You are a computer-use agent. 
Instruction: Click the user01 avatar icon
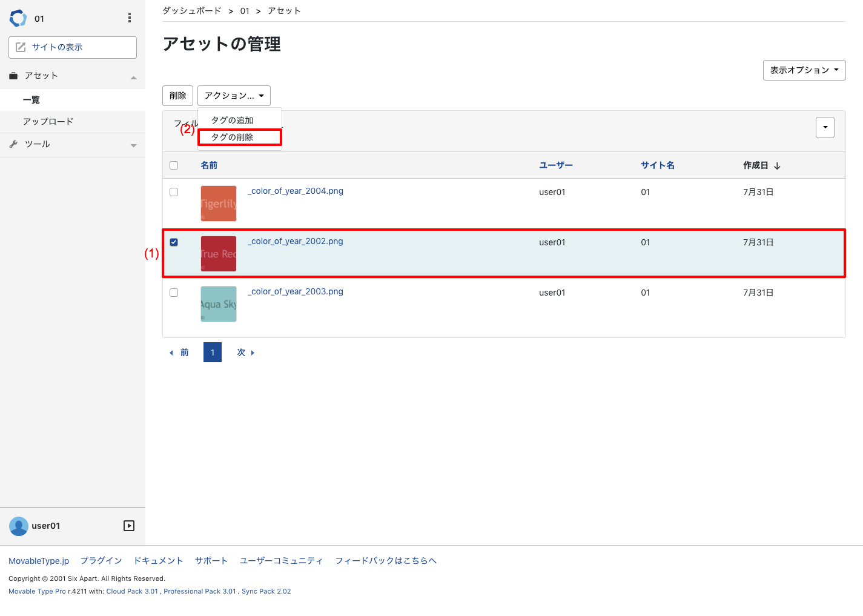click(19, 526)
